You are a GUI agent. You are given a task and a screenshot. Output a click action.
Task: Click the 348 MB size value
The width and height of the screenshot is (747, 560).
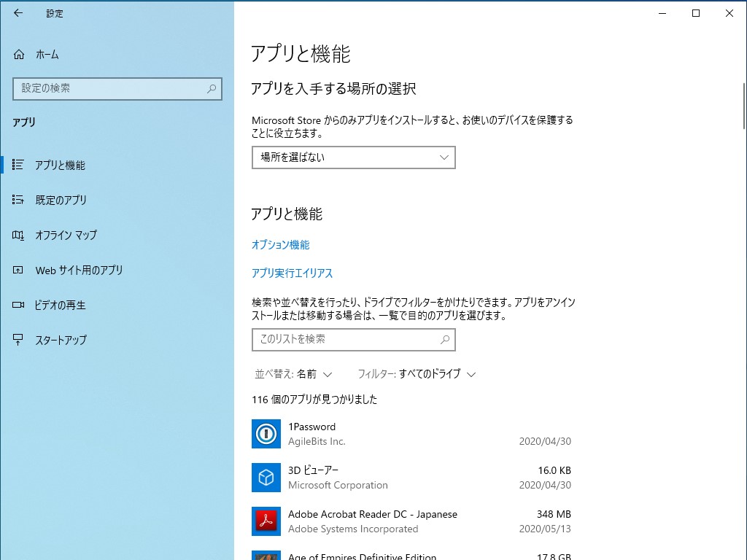[x=554, y=514]
